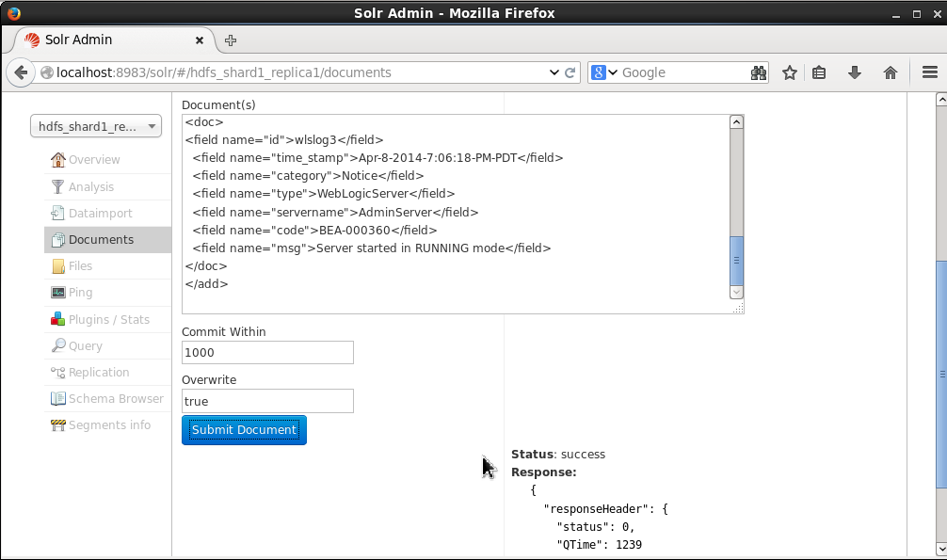Focus the Commit Within input field
Viewport: 947px width, 560px height.
tap(267, 353)
